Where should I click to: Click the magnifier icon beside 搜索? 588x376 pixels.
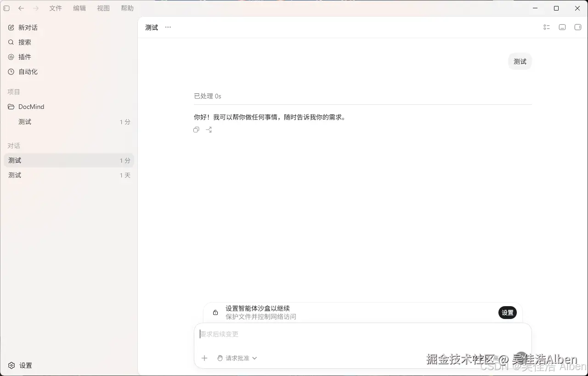tap(11, 42)
